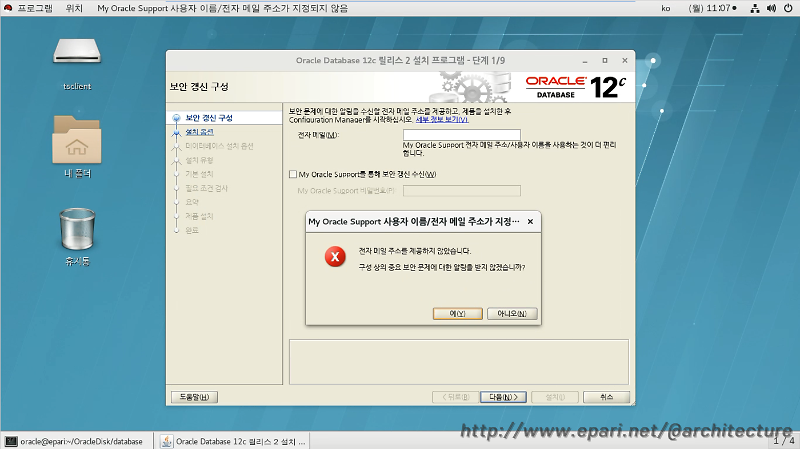800x449 pixels.
Task: Open the clock showing (월) 11:07
Action: tap(712, 8)
